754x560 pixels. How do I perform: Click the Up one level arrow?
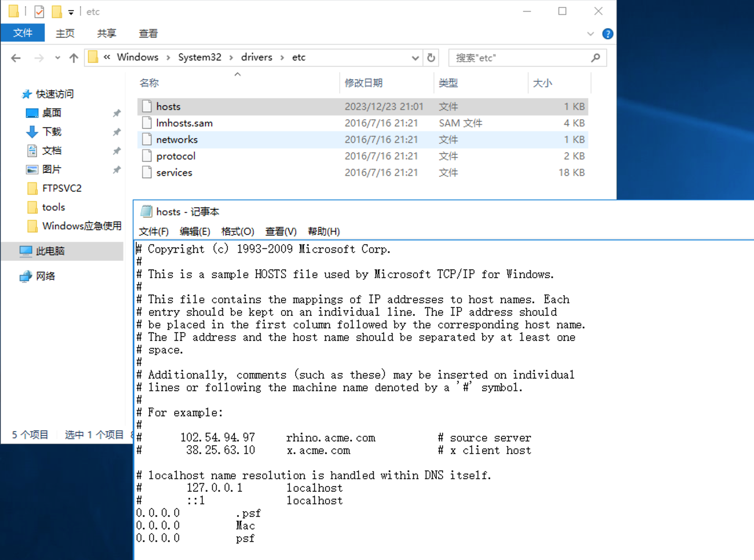(73, 58)
